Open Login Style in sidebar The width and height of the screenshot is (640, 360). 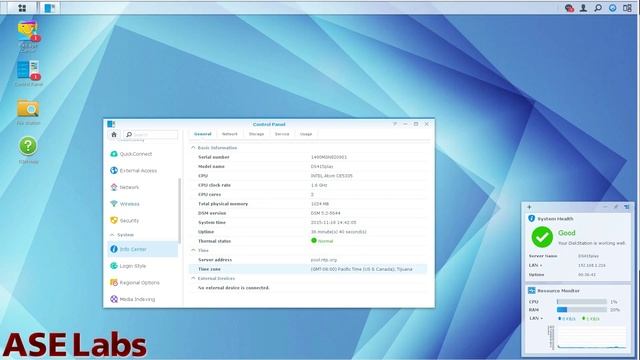click(x=142, y=266)
